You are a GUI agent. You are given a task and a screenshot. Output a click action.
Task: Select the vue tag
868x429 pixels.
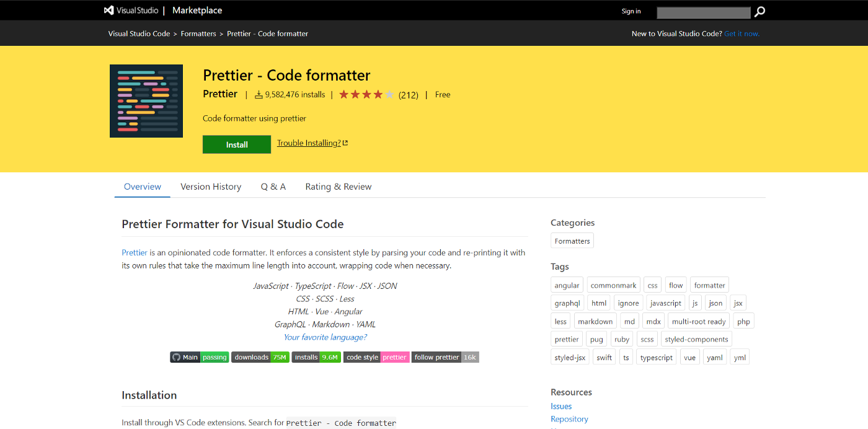tap(689, 357)
